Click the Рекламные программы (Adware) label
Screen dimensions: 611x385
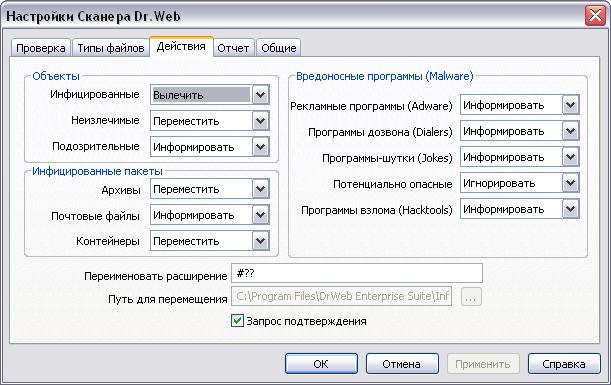click(371, 106)
